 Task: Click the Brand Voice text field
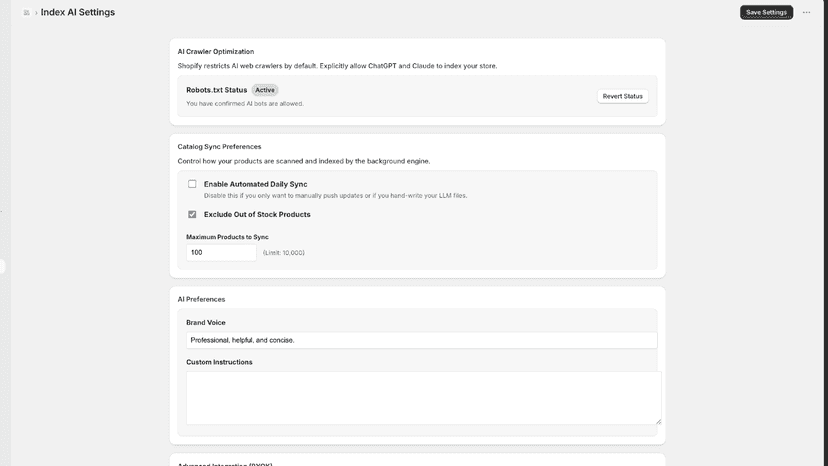point(421,340)
